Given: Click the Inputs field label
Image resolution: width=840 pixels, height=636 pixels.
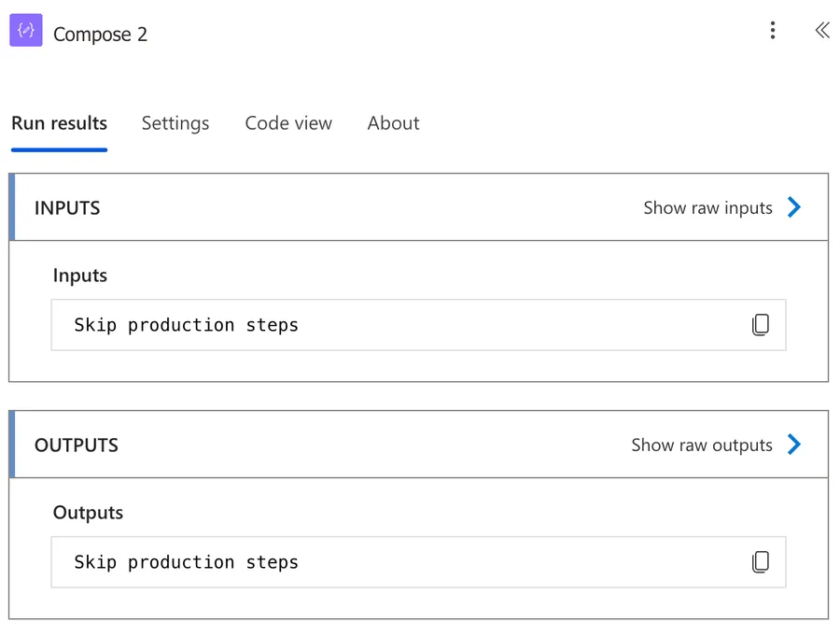Looking at the screenshot, I should pyautogui.click(x=80, y=276).
